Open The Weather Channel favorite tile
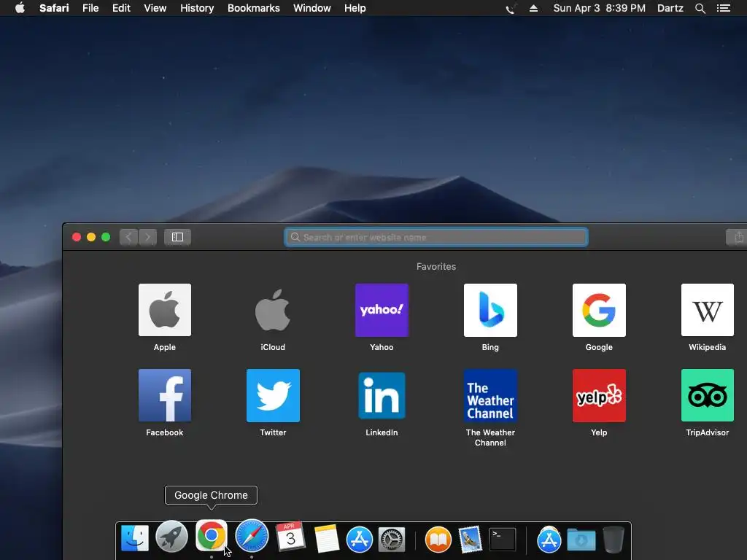Image resolution: width=747 pixels, height=560 pixels. point(490,395)
